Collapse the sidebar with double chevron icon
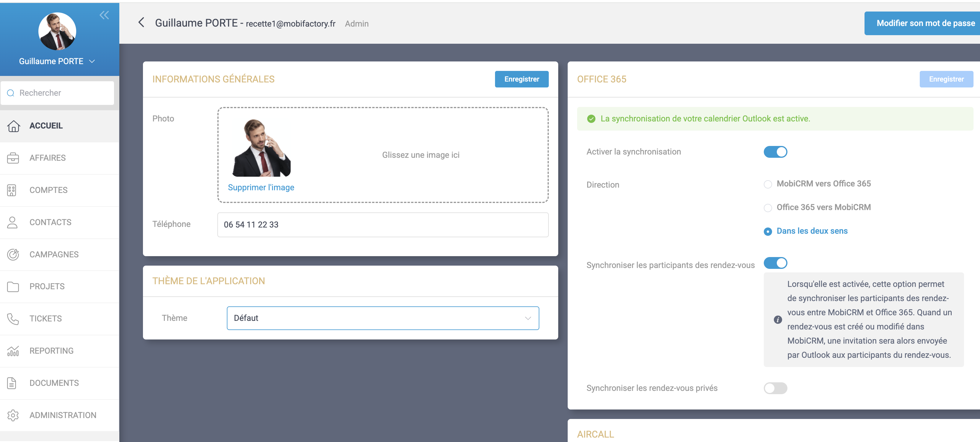This screenshot has height=442, width=980. [x=104, y=15]
